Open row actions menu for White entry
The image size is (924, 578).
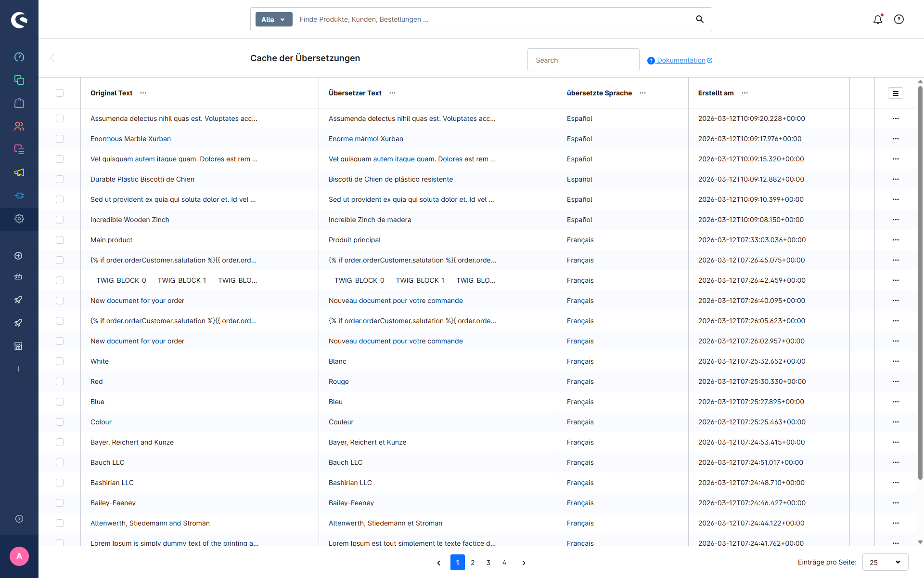(x=895, y=361)
